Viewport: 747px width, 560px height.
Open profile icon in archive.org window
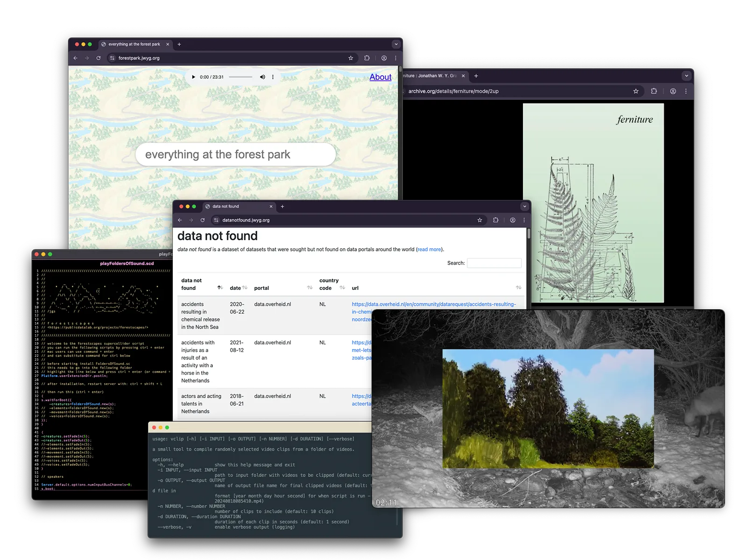(673, 91)
